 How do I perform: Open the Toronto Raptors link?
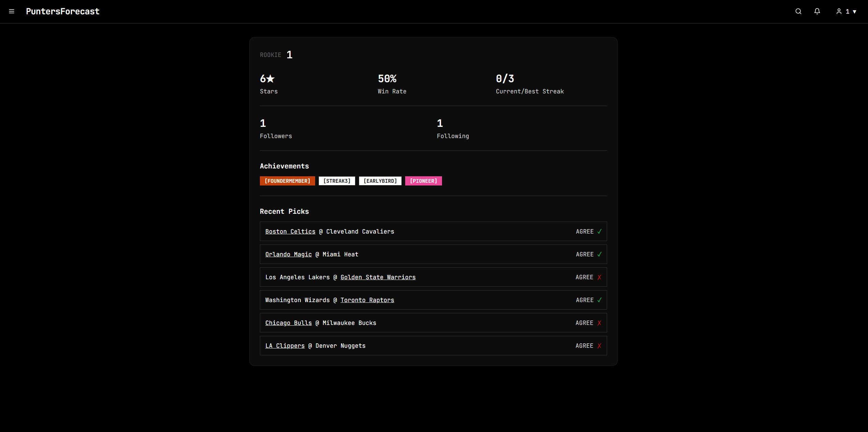(x=367, y=300)
